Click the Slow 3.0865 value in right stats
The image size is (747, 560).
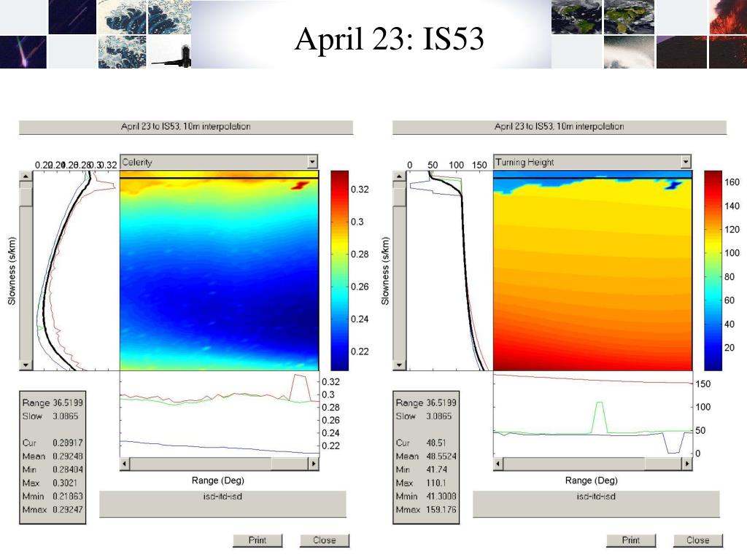(x=438, y=416)
